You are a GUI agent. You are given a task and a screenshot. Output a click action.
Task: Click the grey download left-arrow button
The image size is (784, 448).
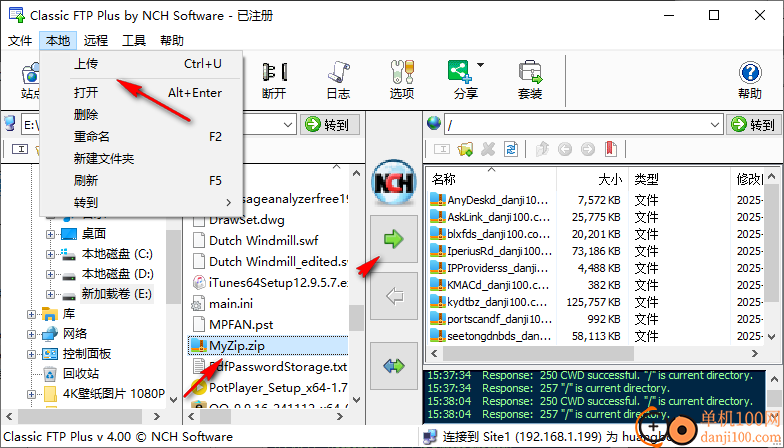point(394,296)
